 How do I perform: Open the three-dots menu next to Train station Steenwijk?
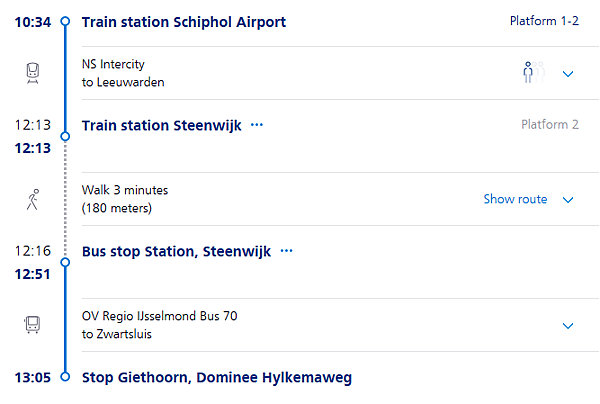[x=257, y=125]
